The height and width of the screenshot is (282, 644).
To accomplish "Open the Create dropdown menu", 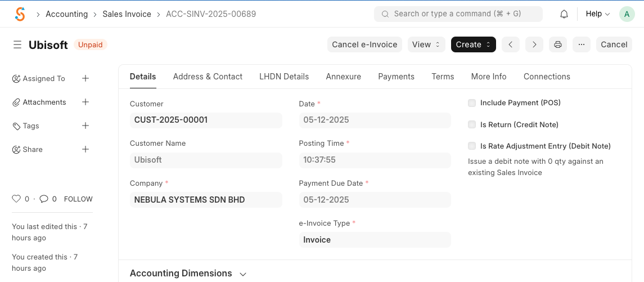I will (473, 44).
